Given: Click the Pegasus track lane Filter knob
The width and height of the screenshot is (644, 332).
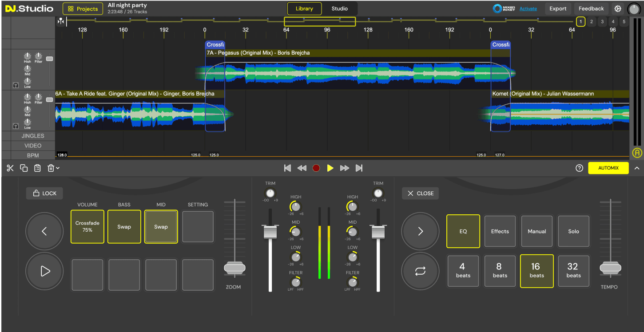Looking at the screenshot, I should [x=39, y=56].
